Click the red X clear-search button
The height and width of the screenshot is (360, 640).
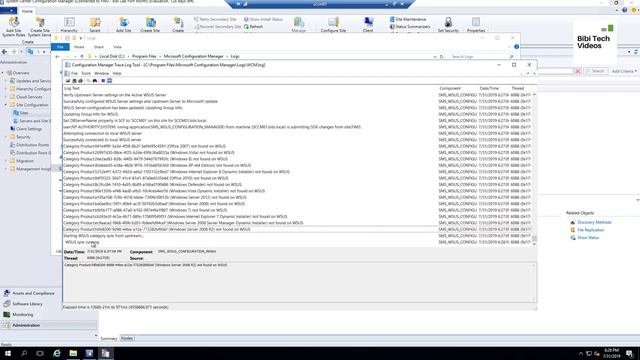578,71
